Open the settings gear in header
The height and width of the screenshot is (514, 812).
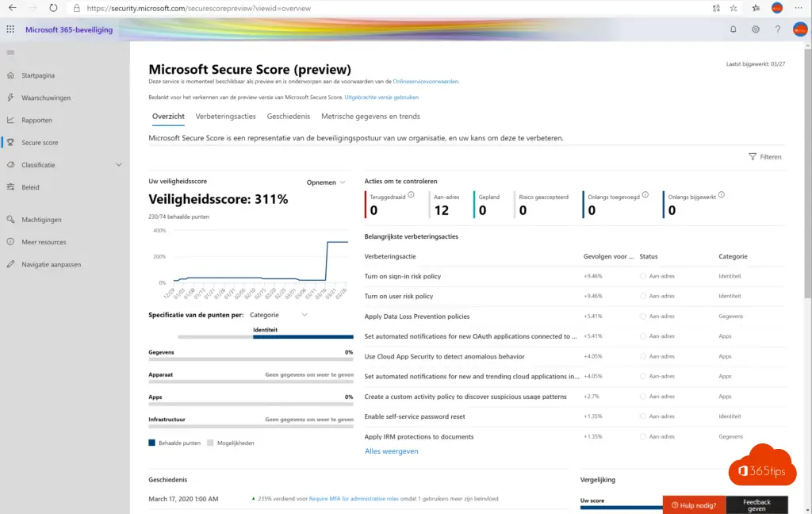(756, 29)
